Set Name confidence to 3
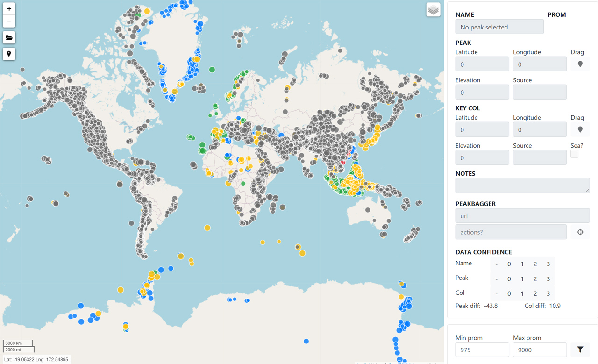Viewport: 598px width, 364px height. (x=548, y=264)
